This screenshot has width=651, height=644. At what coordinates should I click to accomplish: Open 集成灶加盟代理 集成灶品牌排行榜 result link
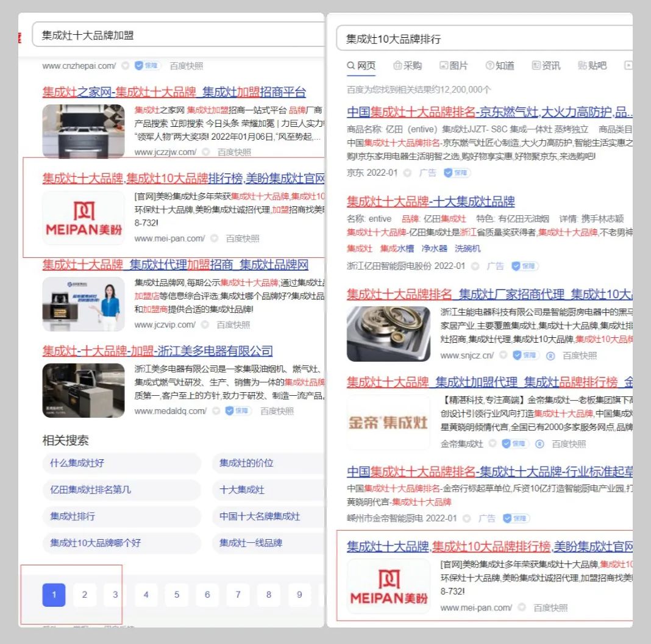(x=489, y=382)
